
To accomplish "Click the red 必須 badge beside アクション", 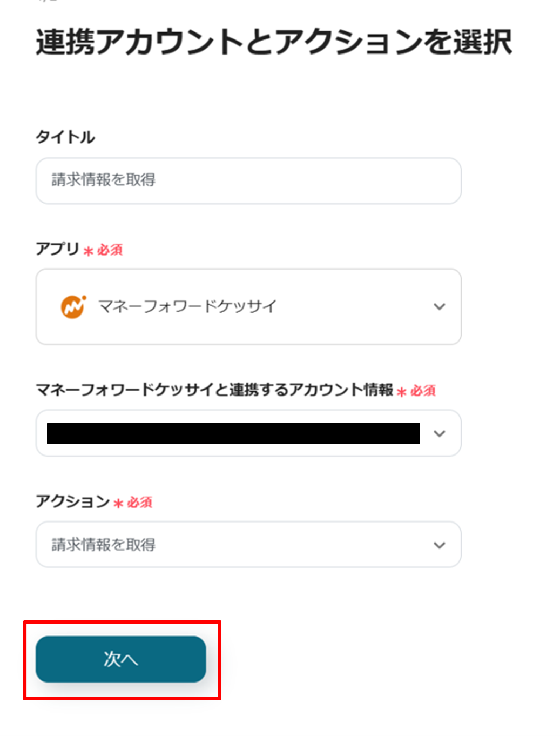I will coord(140,503).
